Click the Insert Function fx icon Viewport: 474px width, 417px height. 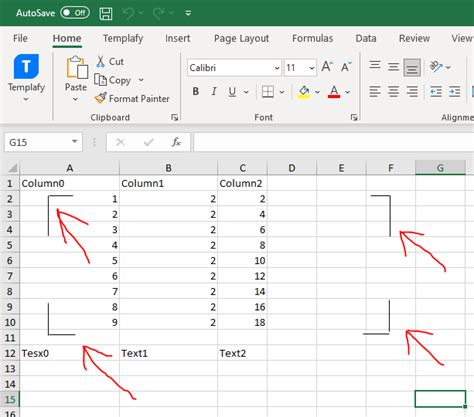176,142
